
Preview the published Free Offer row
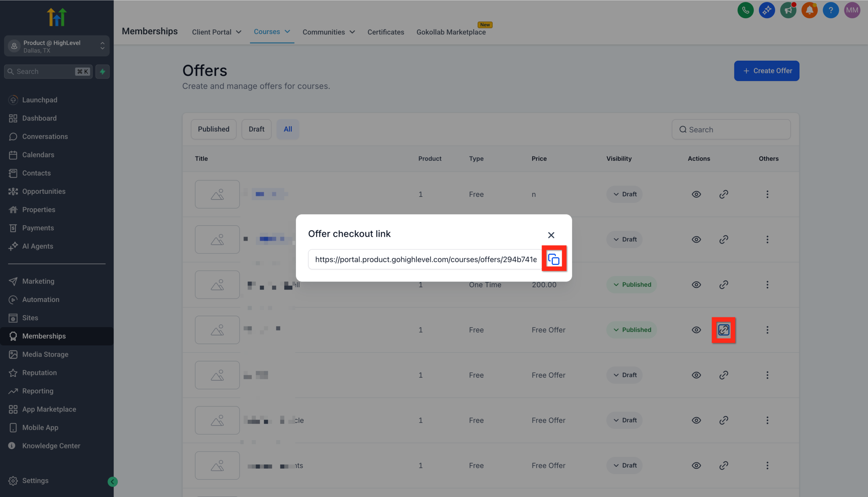[x=696, y=330]
